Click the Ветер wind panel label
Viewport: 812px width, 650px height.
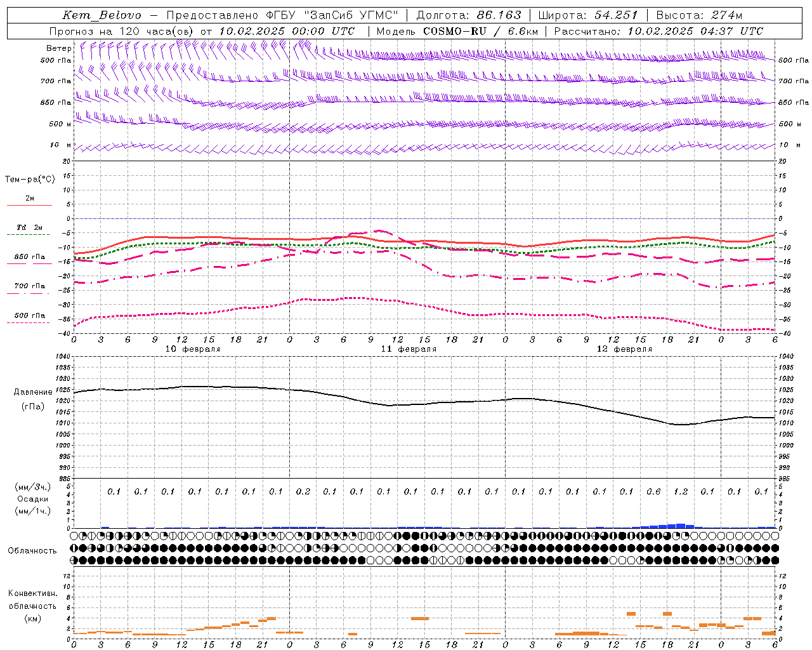pos(58,48)
